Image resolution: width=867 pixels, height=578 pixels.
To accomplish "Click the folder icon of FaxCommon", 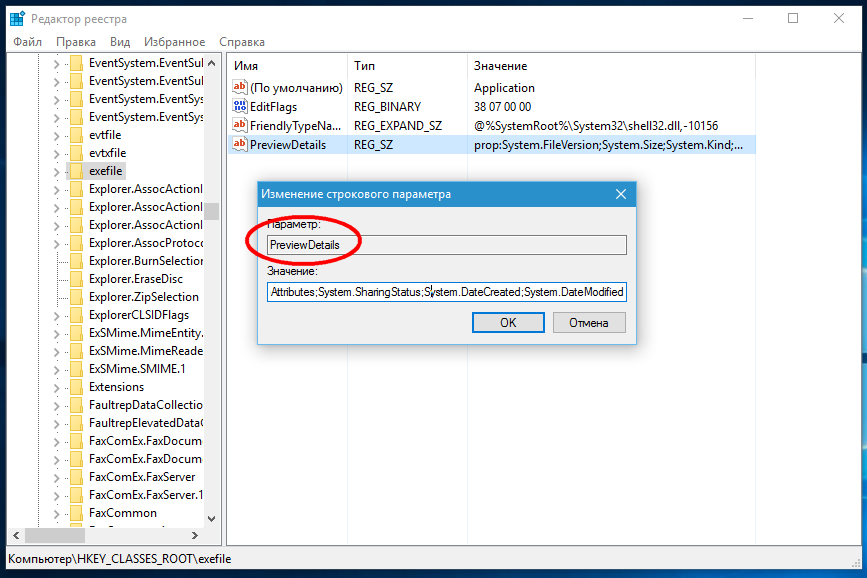I will pos(77,513).
